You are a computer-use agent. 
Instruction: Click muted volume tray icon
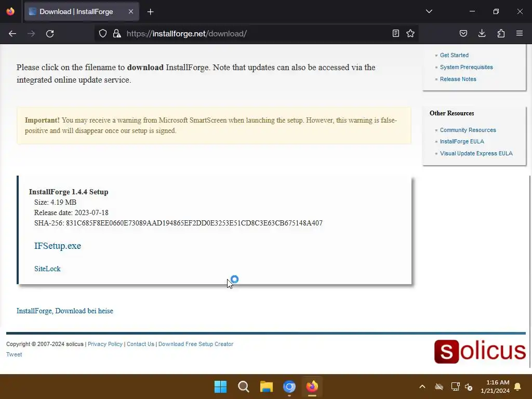469,387
